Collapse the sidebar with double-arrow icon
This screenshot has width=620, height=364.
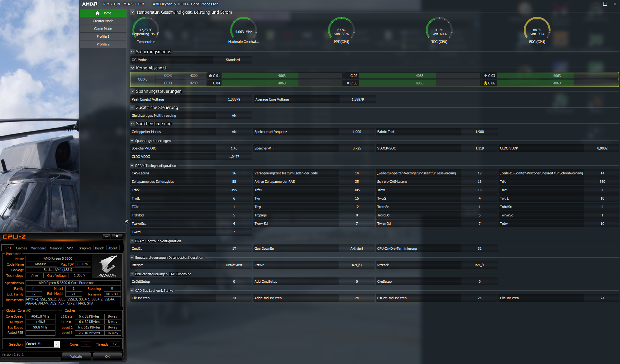[x=126, y=222]
